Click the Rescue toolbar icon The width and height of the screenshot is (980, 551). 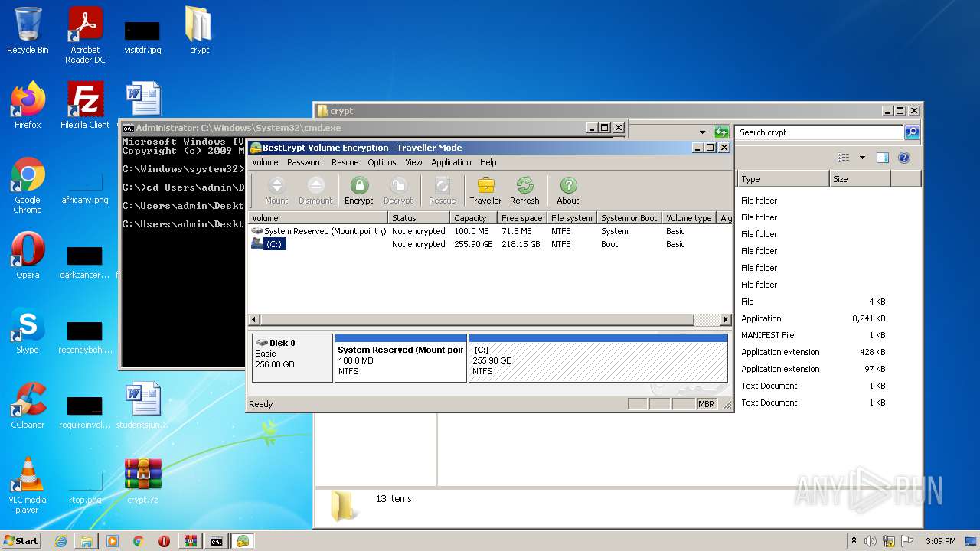pos(442,191)
